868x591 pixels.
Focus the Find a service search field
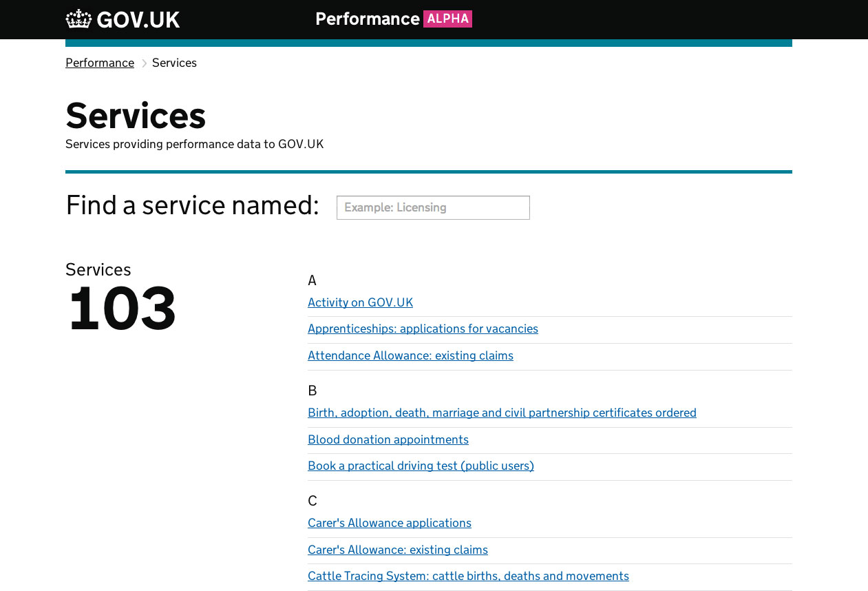coord(433,207)
